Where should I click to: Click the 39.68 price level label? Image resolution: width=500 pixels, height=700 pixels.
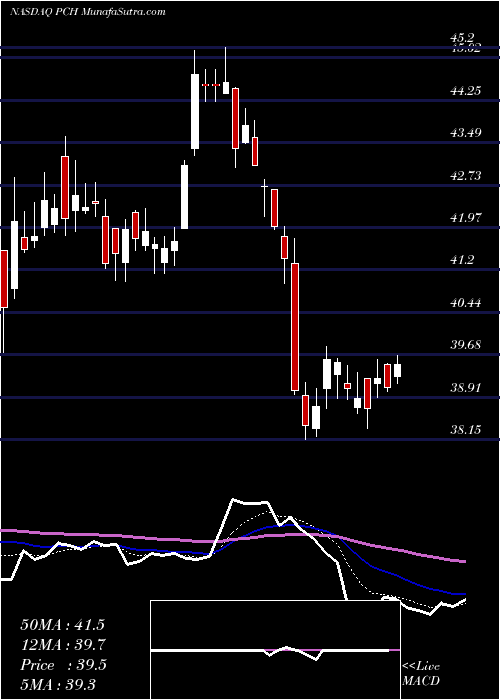pos(466,345)
